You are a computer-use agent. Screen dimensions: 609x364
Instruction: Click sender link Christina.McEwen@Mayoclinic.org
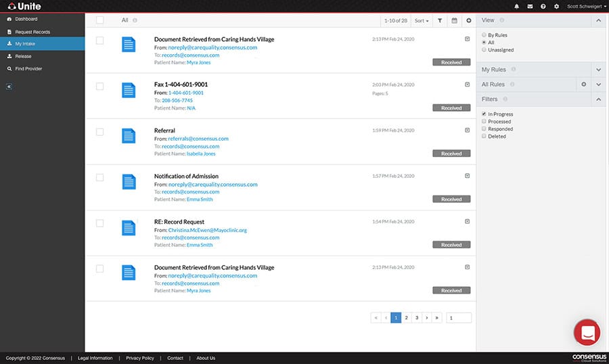(x=208, y=230)
